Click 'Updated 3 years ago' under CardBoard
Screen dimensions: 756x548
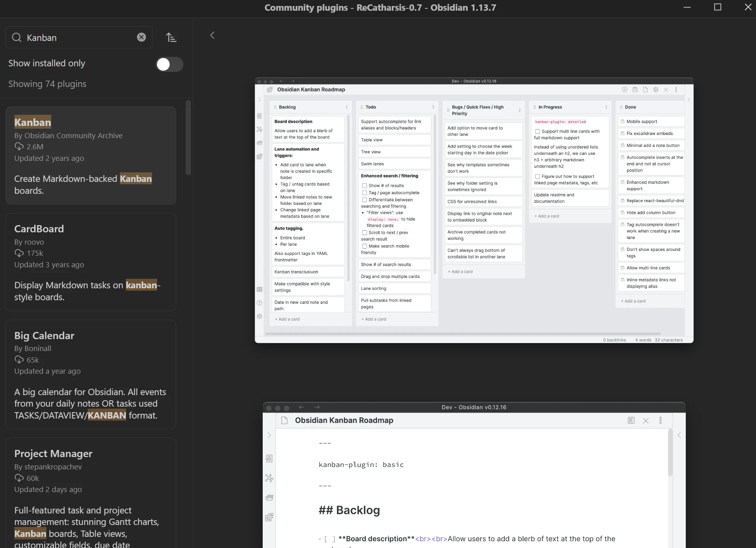(x=49, y=264)
